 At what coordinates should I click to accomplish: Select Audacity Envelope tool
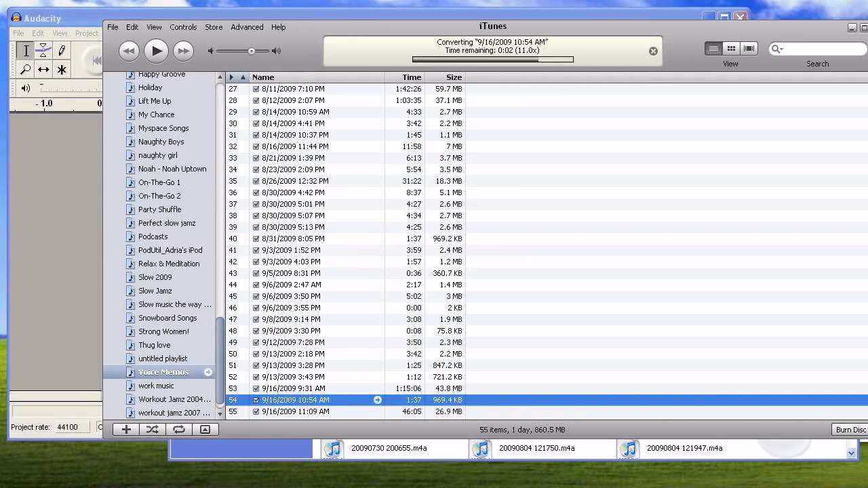pyautogui.click(x=43, y=51)
